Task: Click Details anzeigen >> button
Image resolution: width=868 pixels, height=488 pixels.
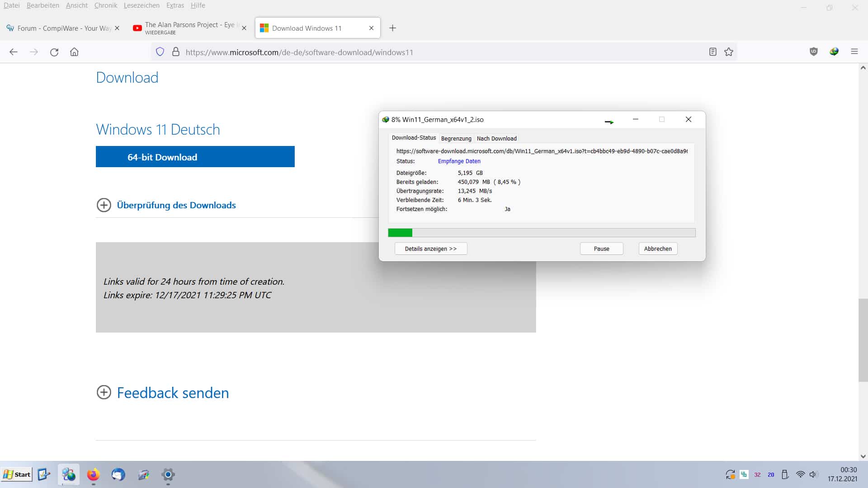Action: tap(431, 249)
